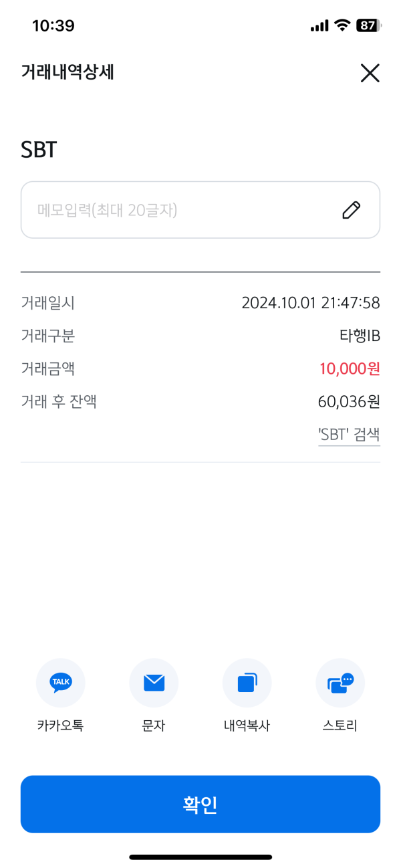401x868 pixels.
Task: Tap the SBT transaction name heading
Action: click(39, 150)
